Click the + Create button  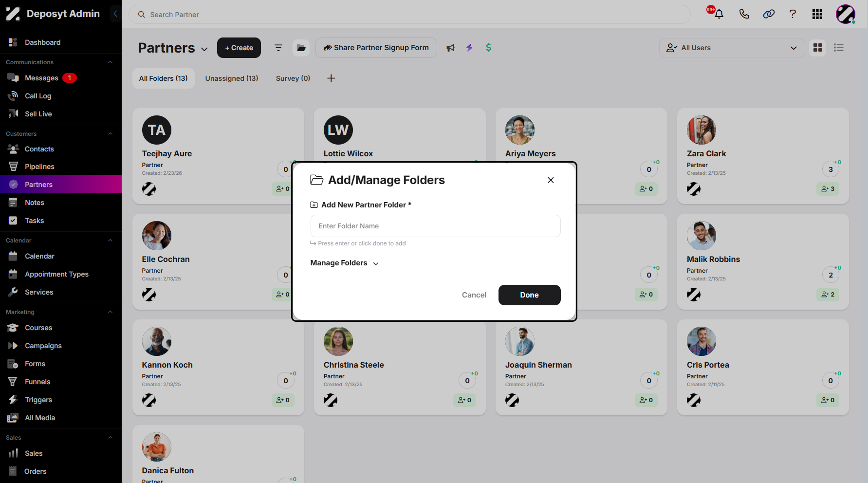click(x=239, y=48)
